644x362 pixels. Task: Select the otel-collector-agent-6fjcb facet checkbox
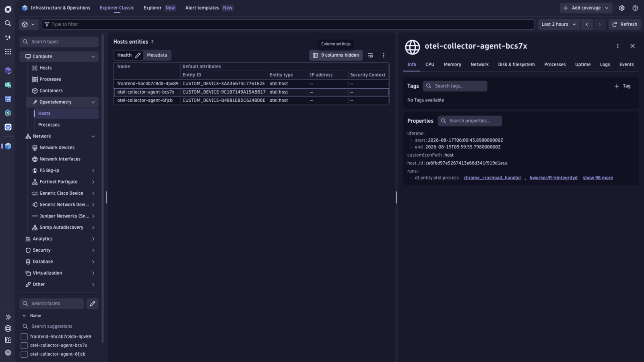point(24,354)
